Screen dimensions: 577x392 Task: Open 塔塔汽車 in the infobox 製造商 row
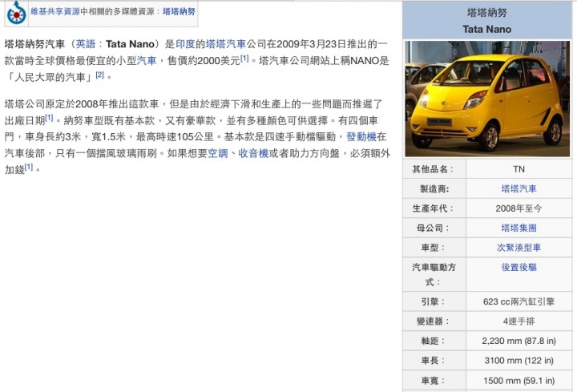pos(518,189)
